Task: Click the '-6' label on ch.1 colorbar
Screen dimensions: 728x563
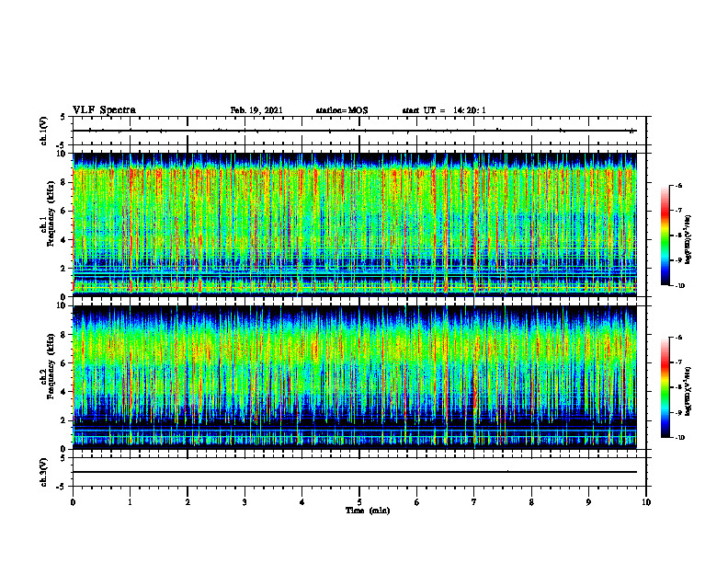Action: tap(677, 186)
